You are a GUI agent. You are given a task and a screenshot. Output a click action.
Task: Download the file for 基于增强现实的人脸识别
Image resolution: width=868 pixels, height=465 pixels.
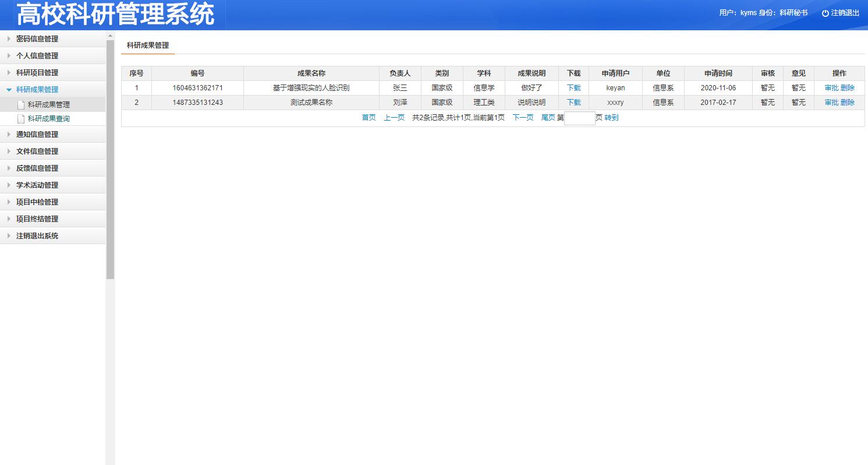pyautogui.click(x=573, y=88)
